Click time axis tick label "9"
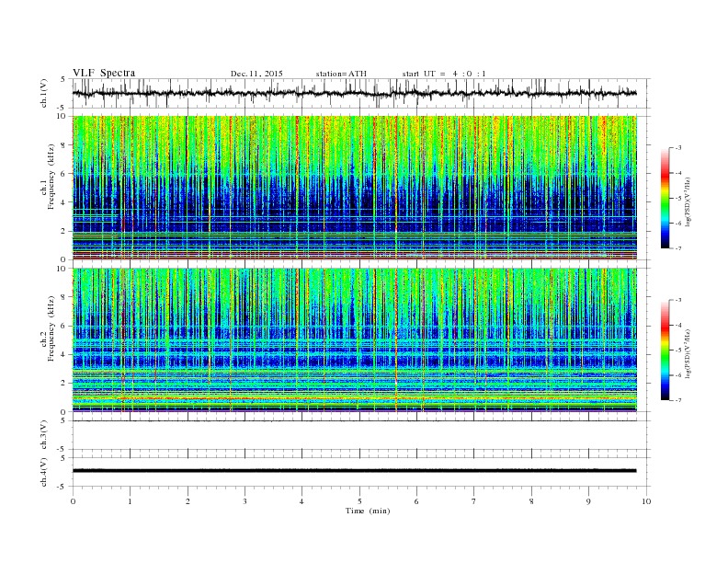The height and width of the screenshot is (563, 728). pos(588,501)
